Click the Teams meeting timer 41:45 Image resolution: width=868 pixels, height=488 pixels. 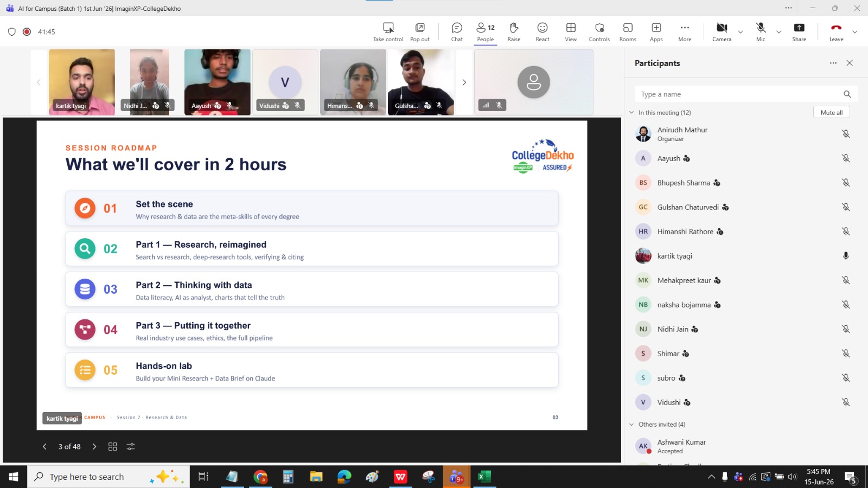47,32
